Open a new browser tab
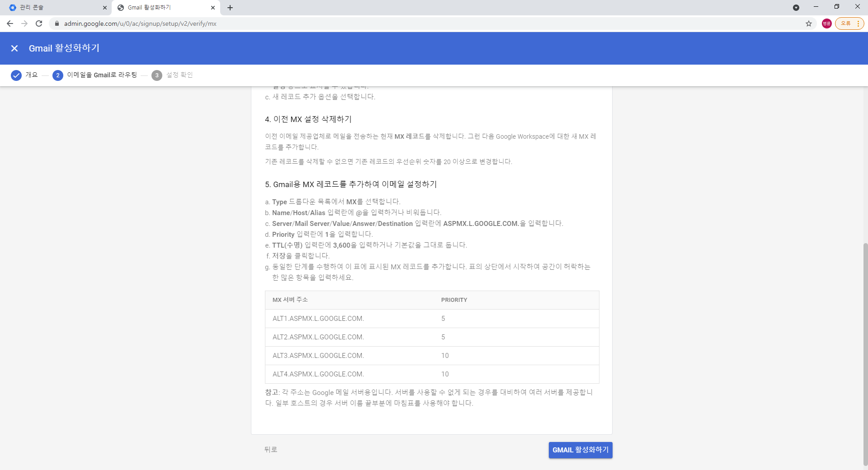 tap(230, 8)
